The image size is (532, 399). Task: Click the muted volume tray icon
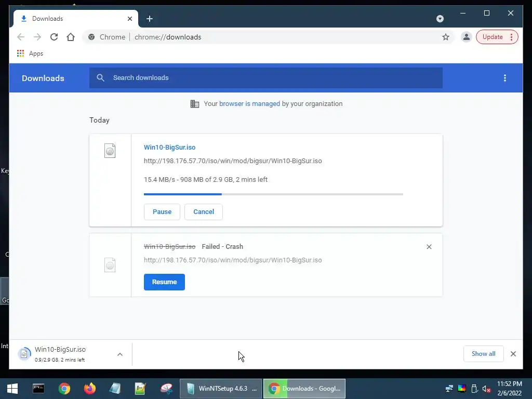click(x=486, y=389)
